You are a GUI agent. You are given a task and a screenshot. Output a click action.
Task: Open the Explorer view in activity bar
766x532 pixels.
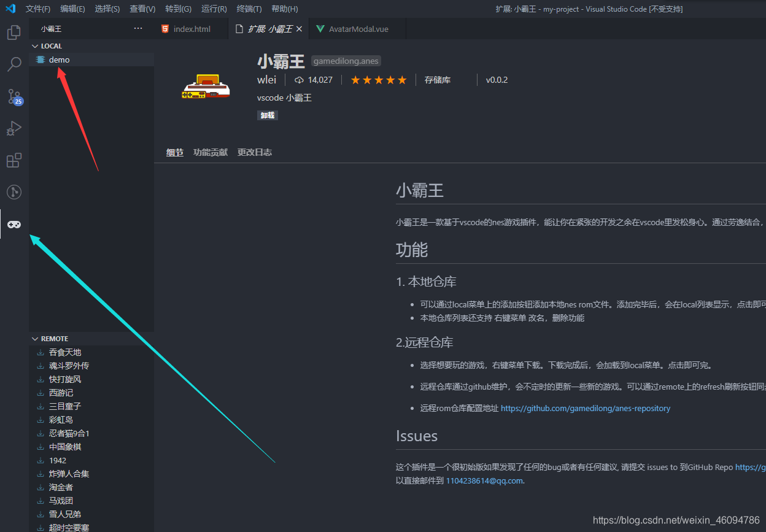[x=14, y=33]
